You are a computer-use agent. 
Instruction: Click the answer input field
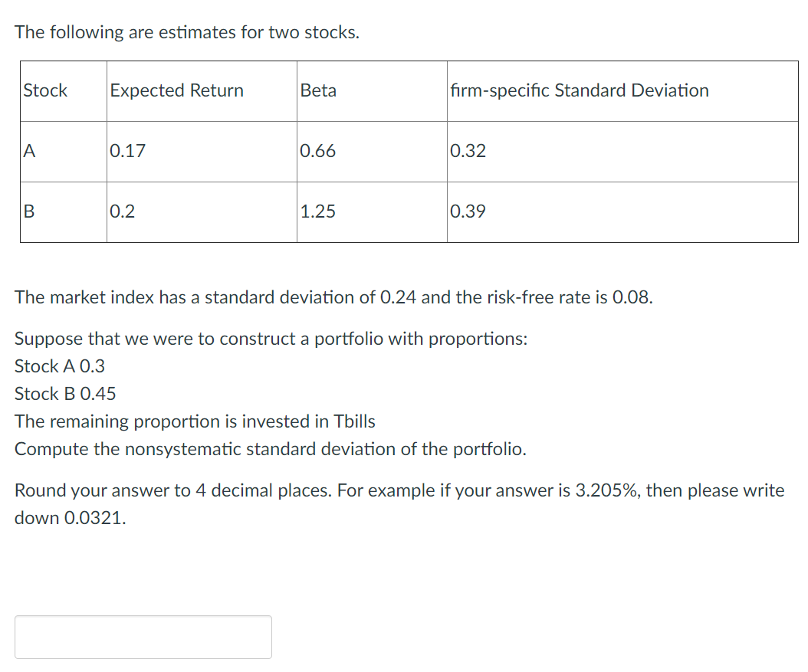143,637
